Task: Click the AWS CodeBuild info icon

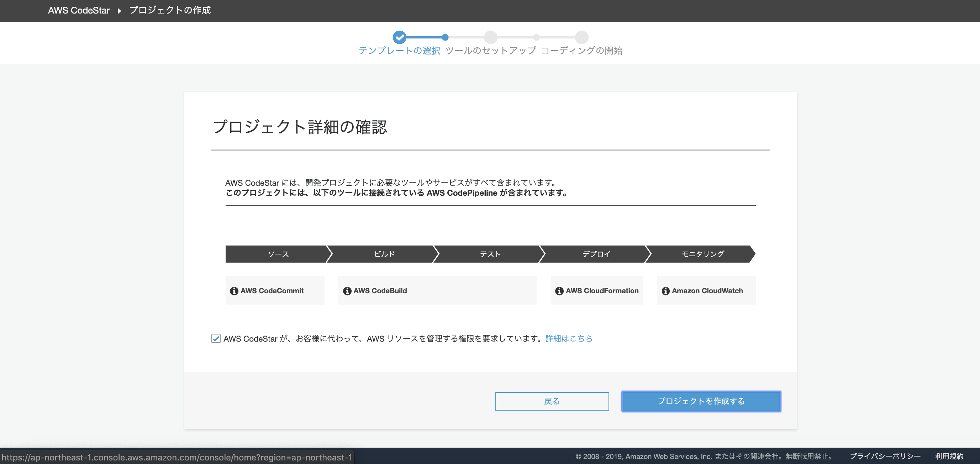Action: [x=347, y=291]
